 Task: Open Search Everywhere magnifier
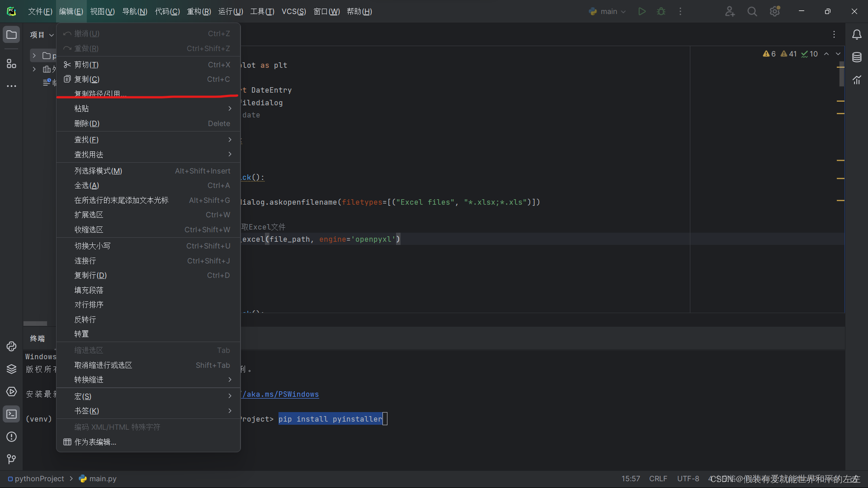pos(752,11)
